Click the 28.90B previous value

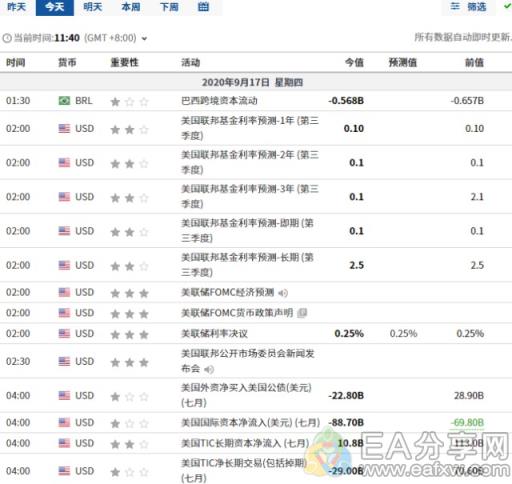469,395
